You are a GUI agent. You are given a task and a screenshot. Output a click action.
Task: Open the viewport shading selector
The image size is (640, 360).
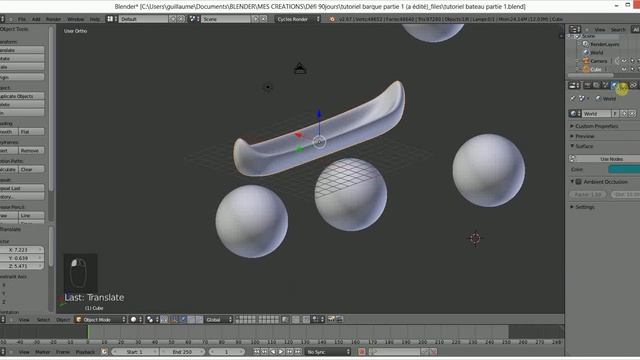(x=136, y=320)
